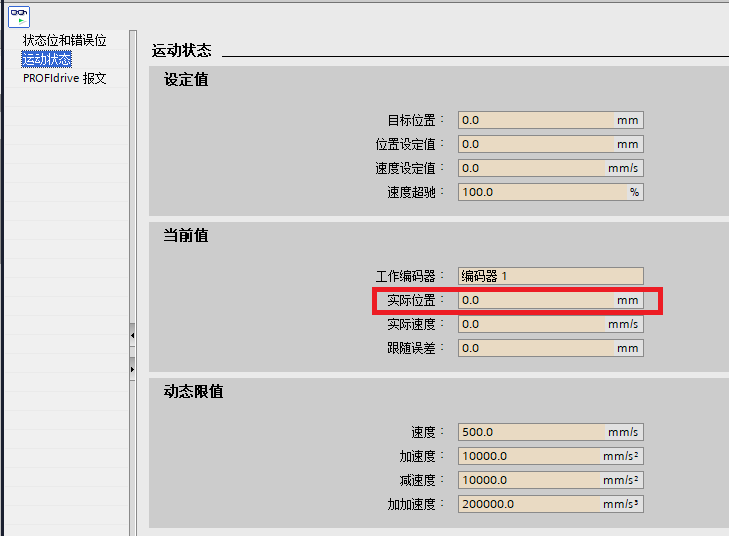
Task: Click the 加加速度 field showing 200000.0
Action: [x=550, y=504]
